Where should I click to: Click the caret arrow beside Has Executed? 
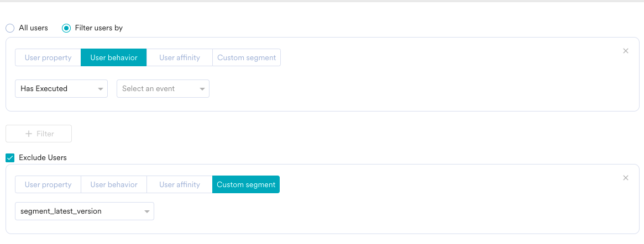click(x=101, y=89)
